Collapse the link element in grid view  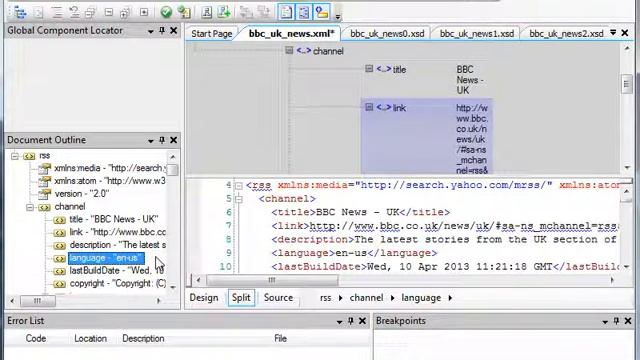(x=369, y=107)
